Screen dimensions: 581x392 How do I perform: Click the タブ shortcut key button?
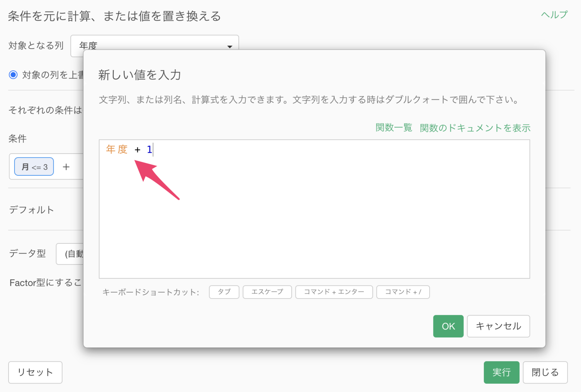tap(224, 292)
